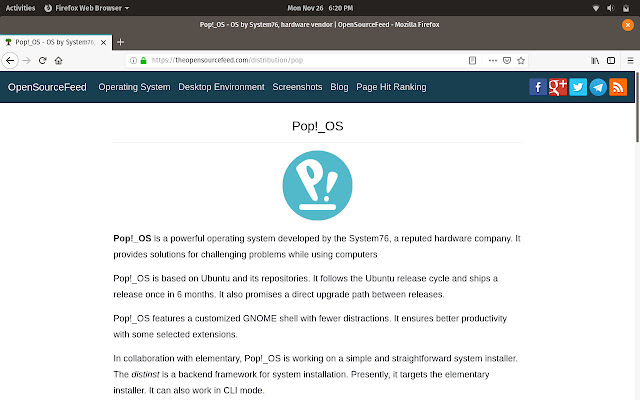Click the Pop!_OS logo image
Viewport: 640px width, 400px height.
pyautogui.click(x=317, y=185)
